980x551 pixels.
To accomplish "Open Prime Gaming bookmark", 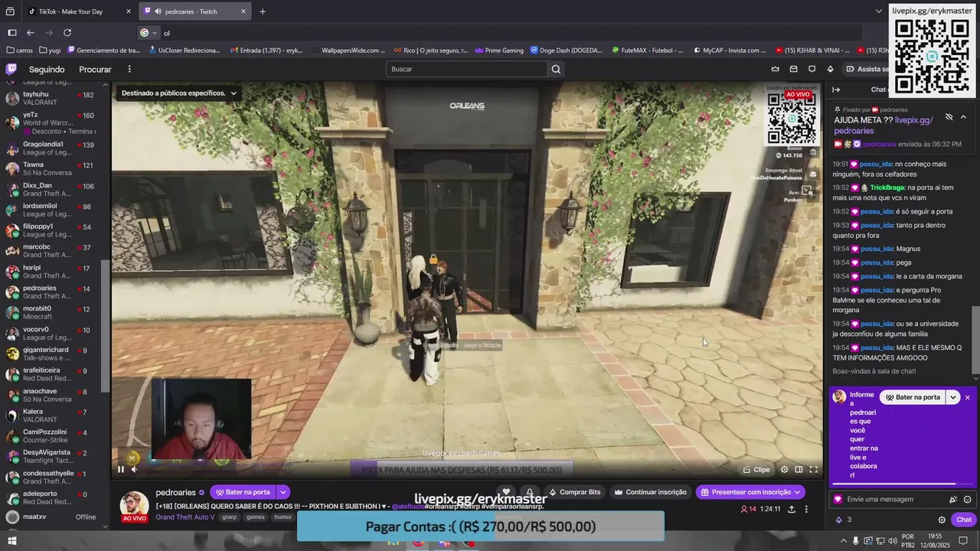I will [499, 51].
